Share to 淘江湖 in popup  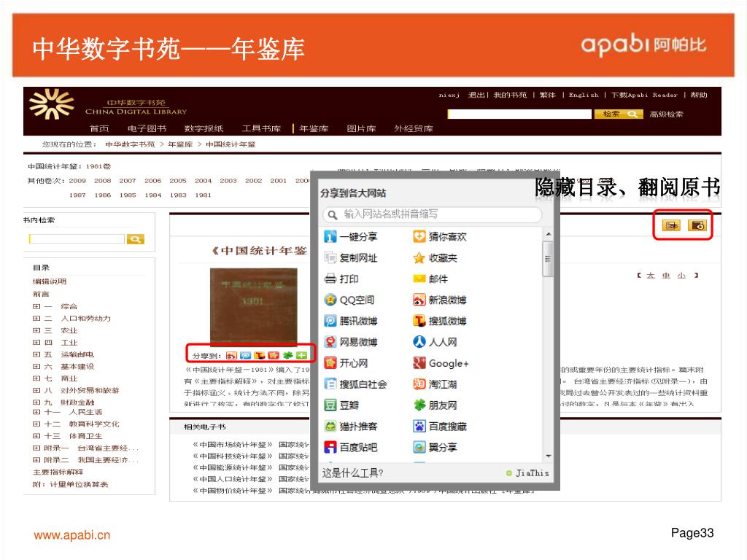(436, 384)
